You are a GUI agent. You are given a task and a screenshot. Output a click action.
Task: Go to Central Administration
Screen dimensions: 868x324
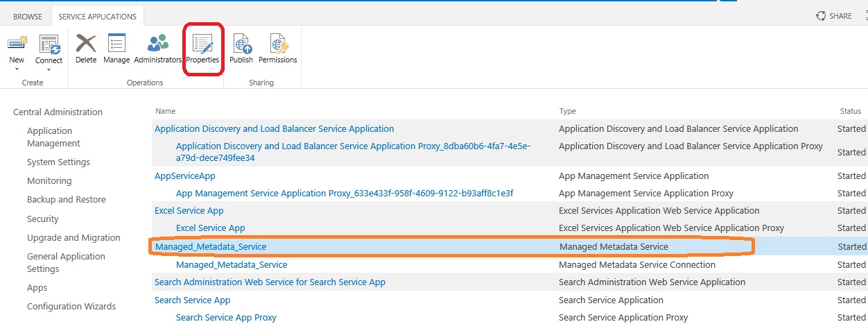point(58,112)
